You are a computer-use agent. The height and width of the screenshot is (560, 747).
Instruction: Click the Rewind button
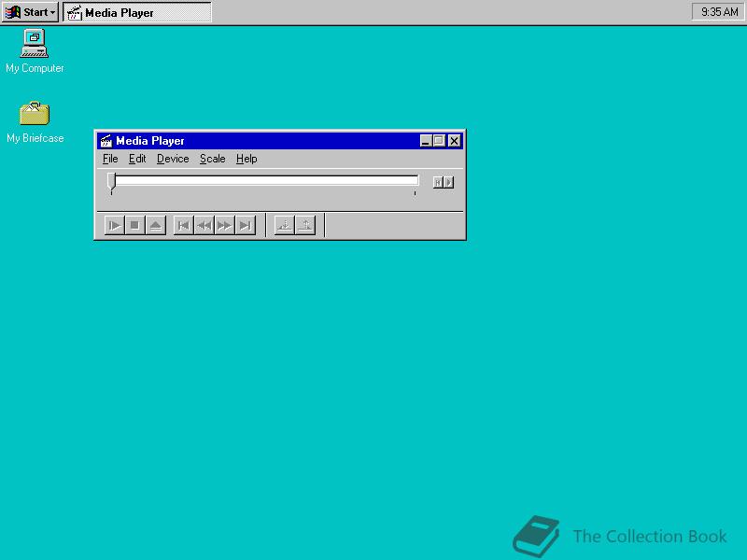coord(204,225)
